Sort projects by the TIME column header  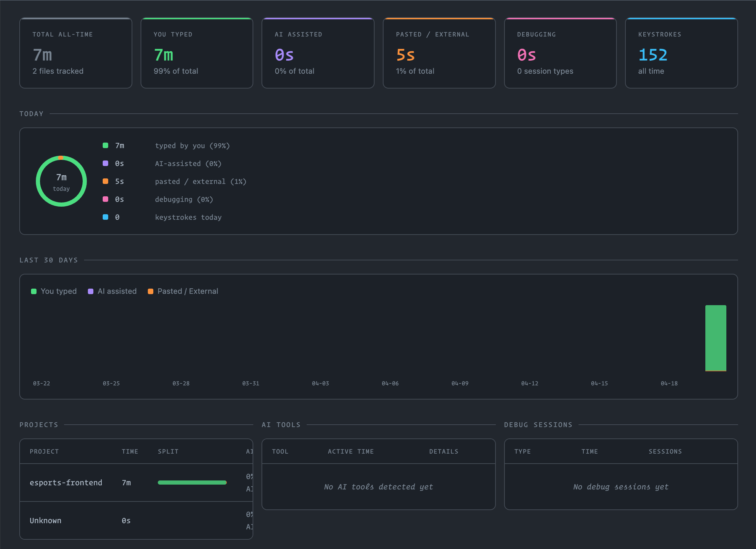click(130, 452)
